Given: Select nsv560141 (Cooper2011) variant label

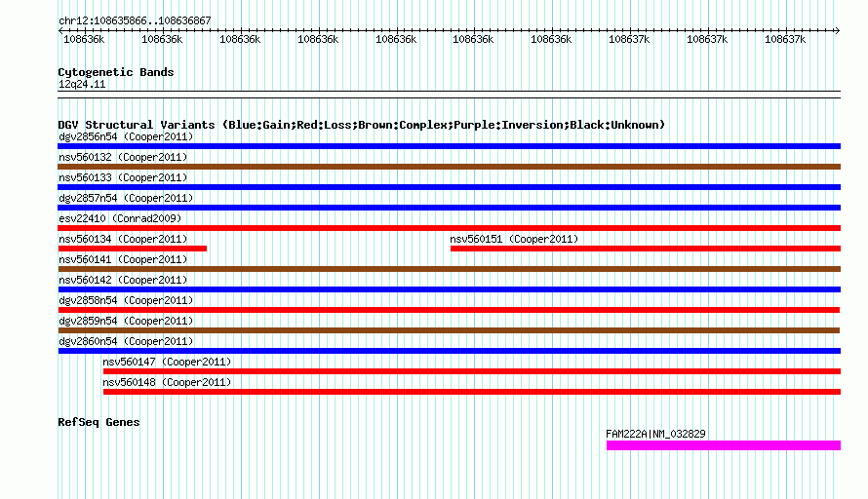Looking at the screenshot, I should 123,259.
